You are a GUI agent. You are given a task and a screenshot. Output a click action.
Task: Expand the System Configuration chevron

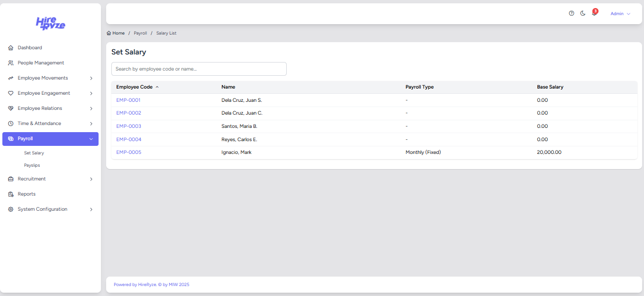pyautogui.click(x=91, y=209)
